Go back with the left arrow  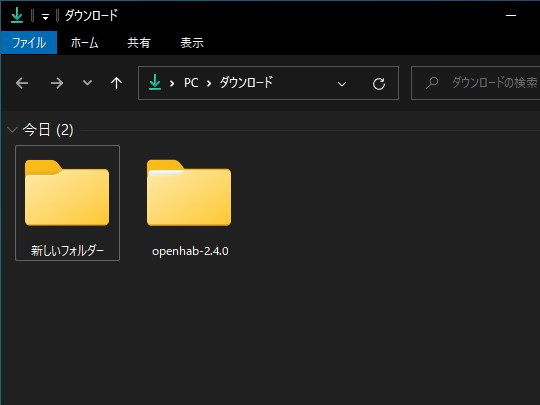pos(22,83)
